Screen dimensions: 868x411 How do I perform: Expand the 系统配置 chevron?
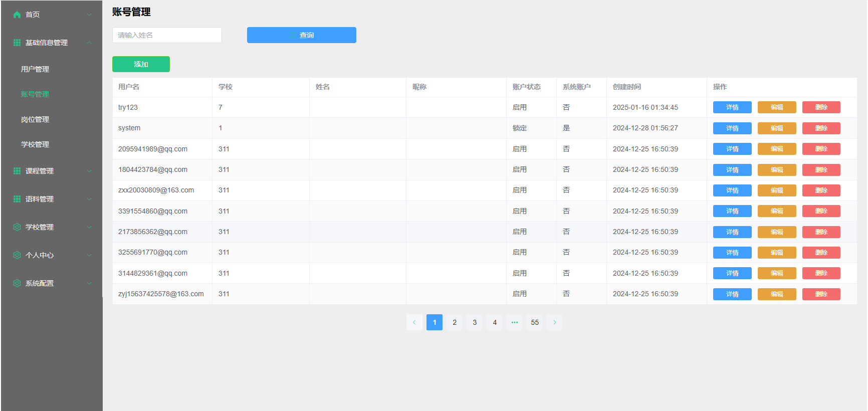[89, 283]
